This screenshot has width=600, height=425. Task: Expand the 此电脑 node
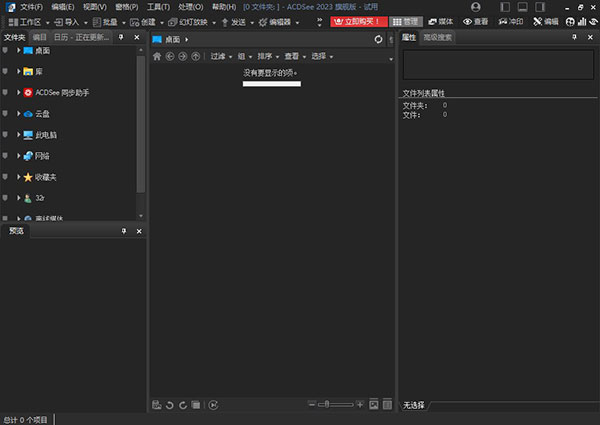(18, 135)
